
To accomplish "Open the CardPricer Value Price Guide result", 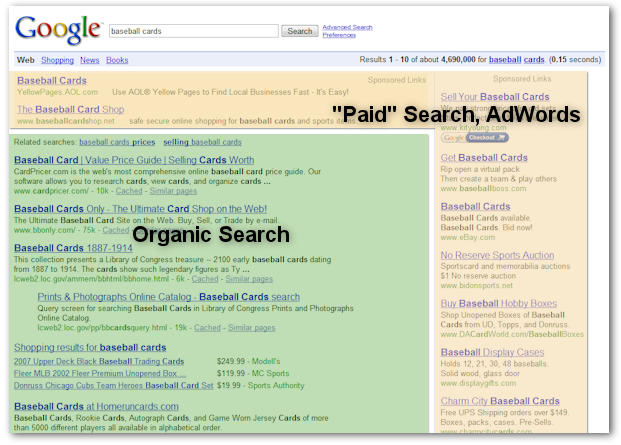I will (134, 160).
